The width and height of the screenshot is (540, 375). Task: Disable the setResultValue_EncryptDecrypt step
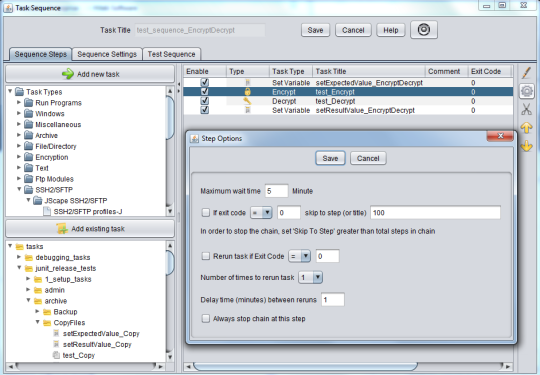click(x=205, y=110)
